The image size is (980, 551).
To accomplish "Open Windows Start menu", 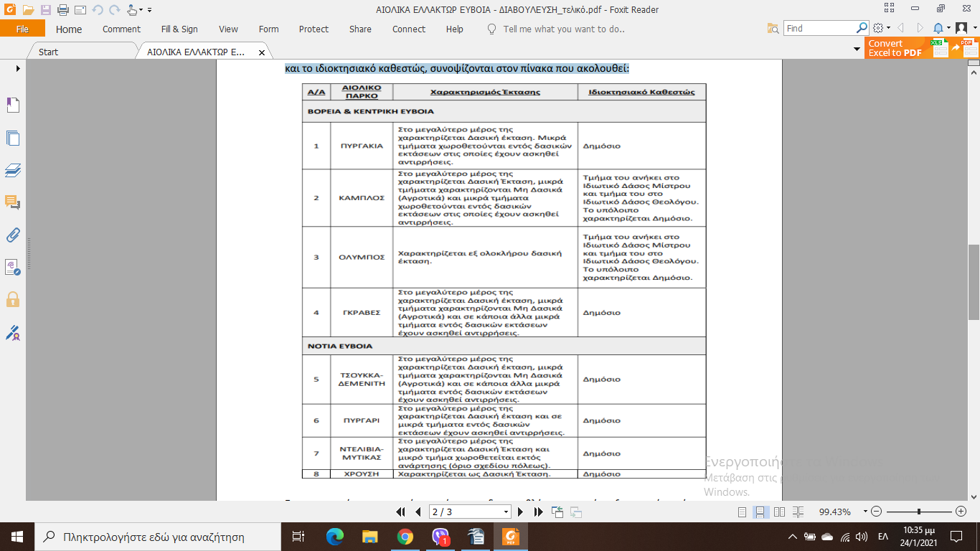I will point(17,537).
